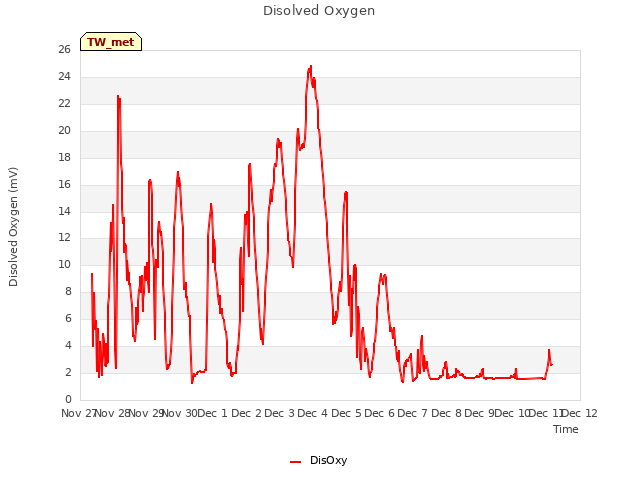Click the y-axis value 18
This screenshot has height=480, width=640.
coord(64,158)
